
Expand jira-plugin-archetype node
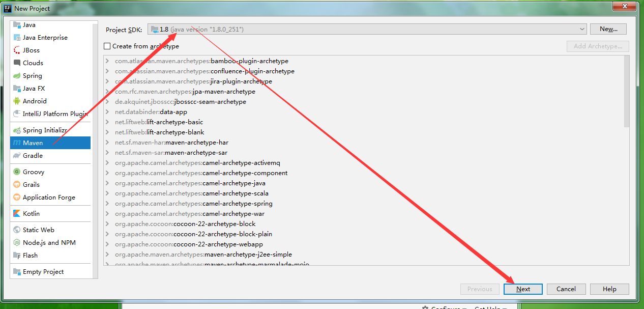pyautogui.click(x=107, y=81)
